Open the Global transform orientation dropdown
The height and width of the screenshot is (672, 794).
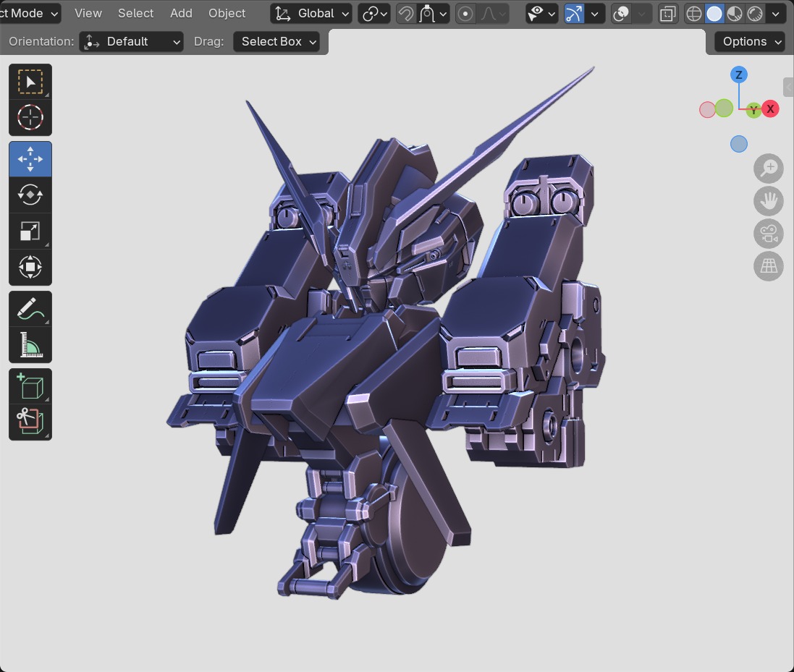[311, 14]
